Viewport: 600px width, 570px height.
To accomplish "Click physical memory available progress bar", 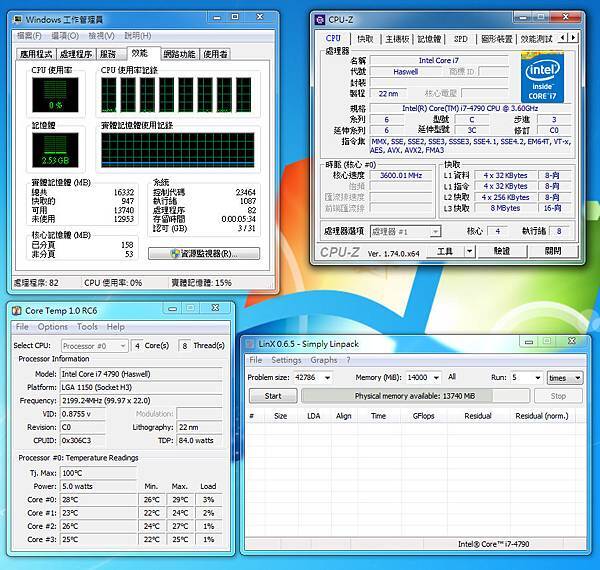I will [x=415, y=396].
